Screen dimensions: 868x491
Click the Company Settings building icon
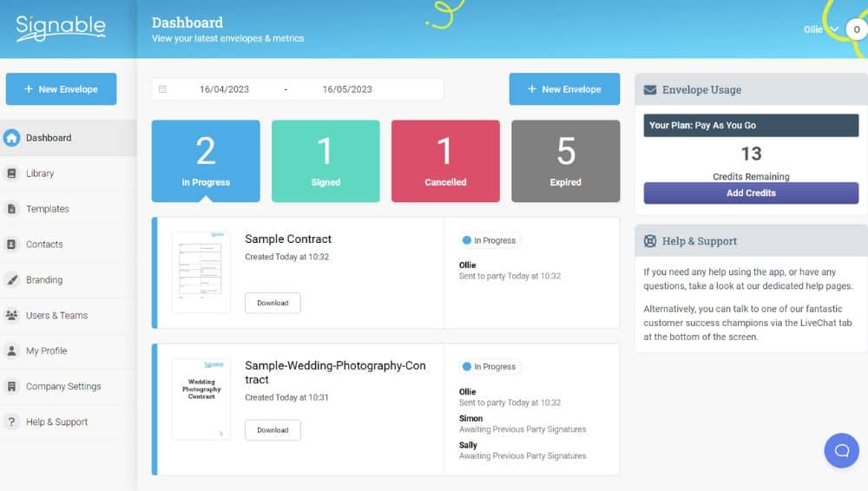pyautogui.click(x=11, y=386)
